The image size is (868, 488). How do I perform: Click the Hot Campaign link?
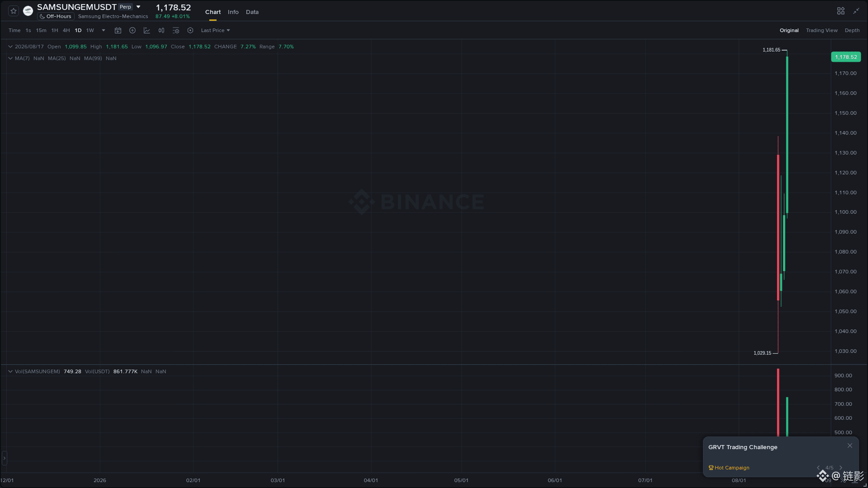pyautogui.click(x=732, y=468)
